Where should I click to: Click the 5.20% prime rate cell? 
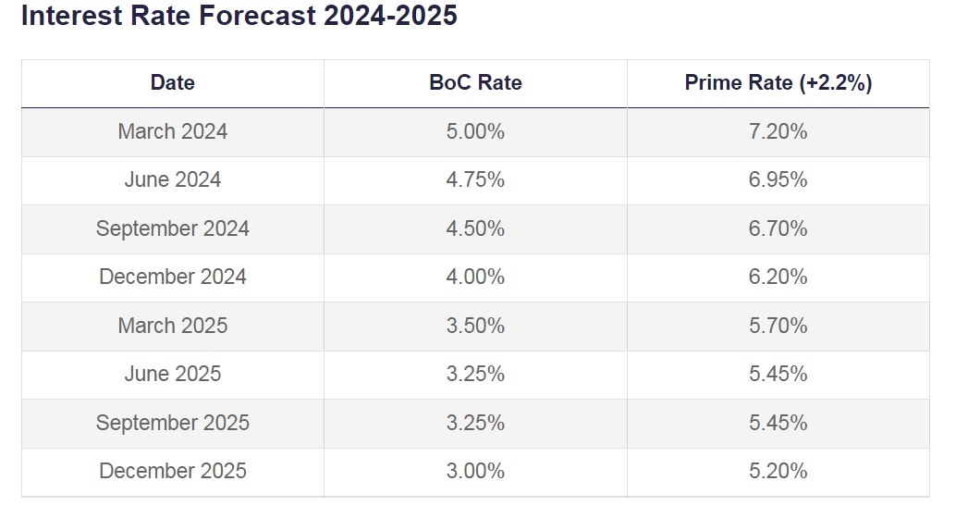(x=778, y=471)
